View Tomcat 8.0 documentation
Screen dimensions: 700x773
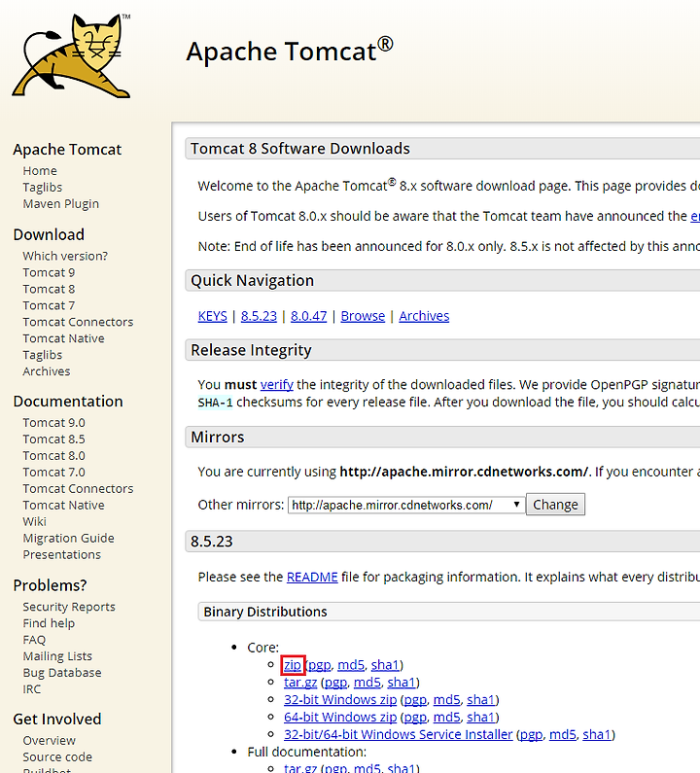click(x=53, y=456)
